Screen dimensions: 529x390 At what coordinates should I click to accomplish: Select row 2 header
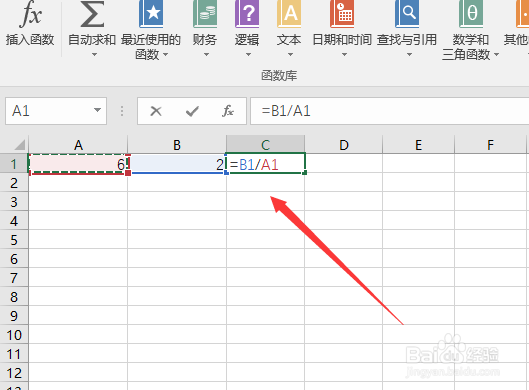pos(14,183)
